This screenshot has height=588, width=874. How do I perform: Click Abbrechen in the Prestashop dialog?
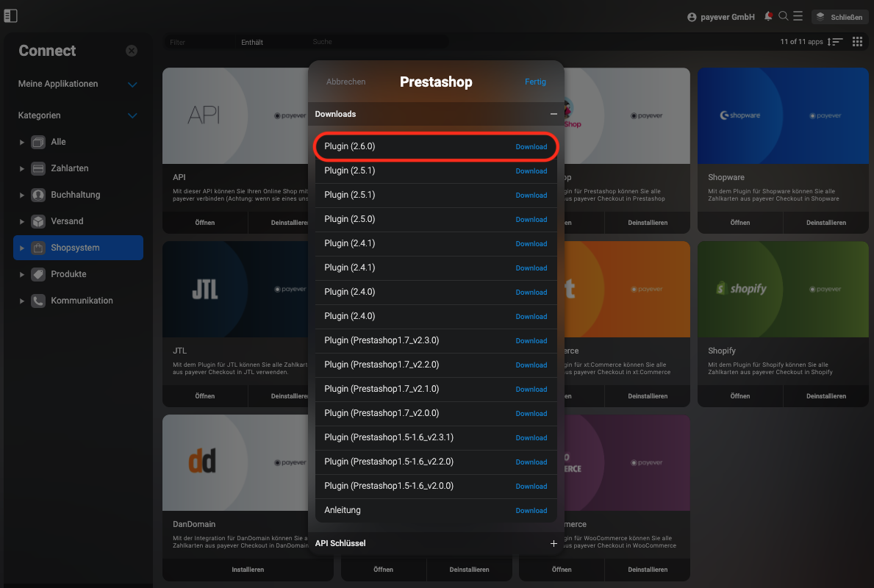pyautogui.click(x=345, y=82)
